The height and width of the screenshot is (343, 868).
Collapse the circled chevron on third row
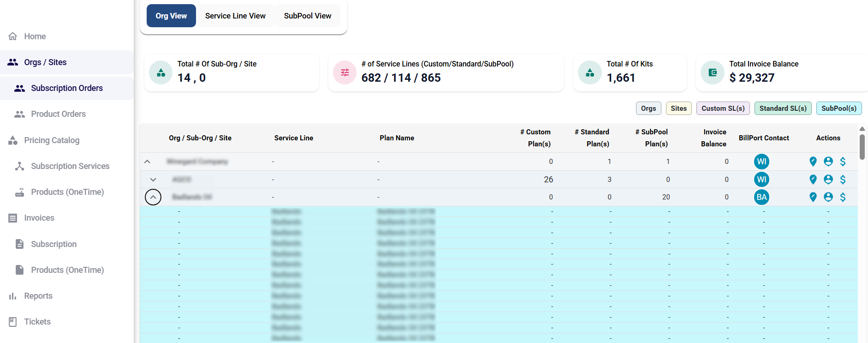[153, 197]
